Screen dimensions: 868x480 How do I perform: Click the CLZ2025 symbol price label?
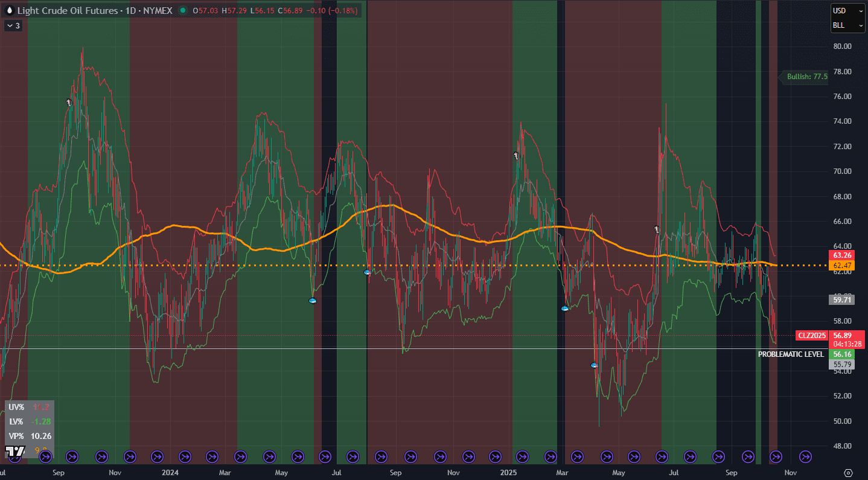pyautogui.click(x=811, y=335)
